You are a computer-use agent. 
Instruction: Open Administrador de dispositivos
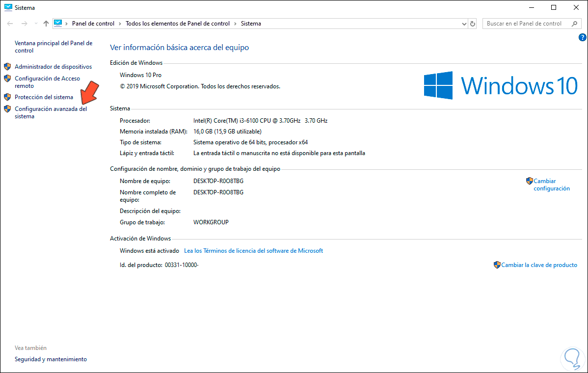(53, 67)
